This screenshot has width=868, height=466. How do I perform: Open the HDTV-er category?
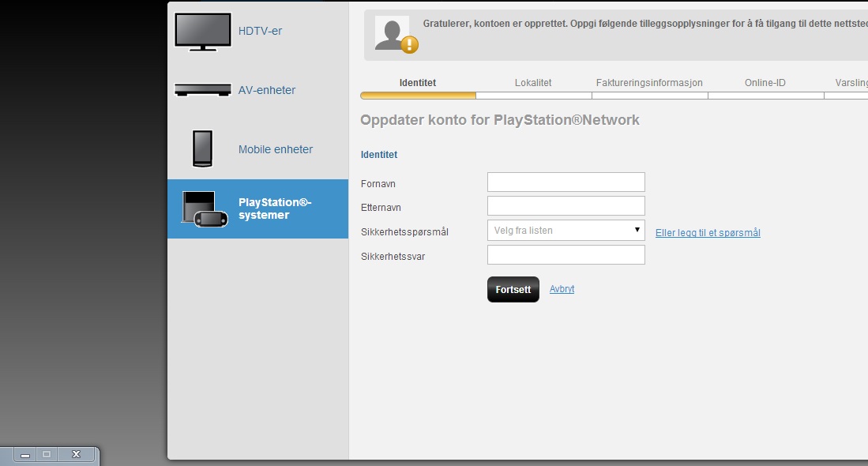pos(260,31)
